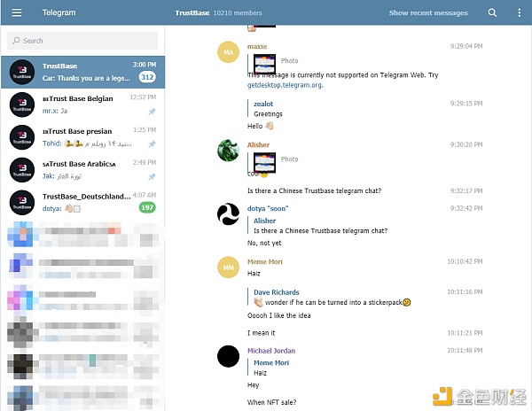Click pin icon on Trust Base Arabic row

tap(152, 176)
